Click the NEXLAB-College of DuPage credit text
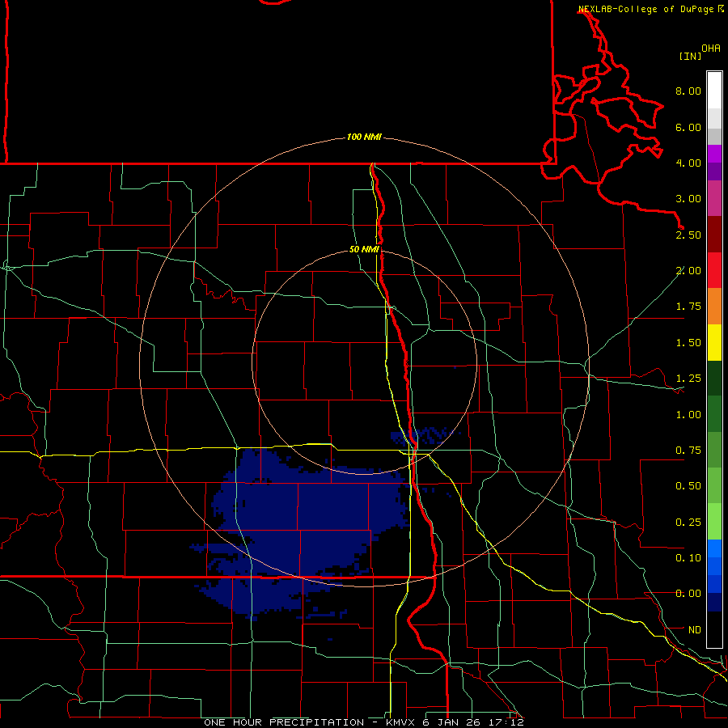Viewport: 728px width, 728px height. (645, 9)
